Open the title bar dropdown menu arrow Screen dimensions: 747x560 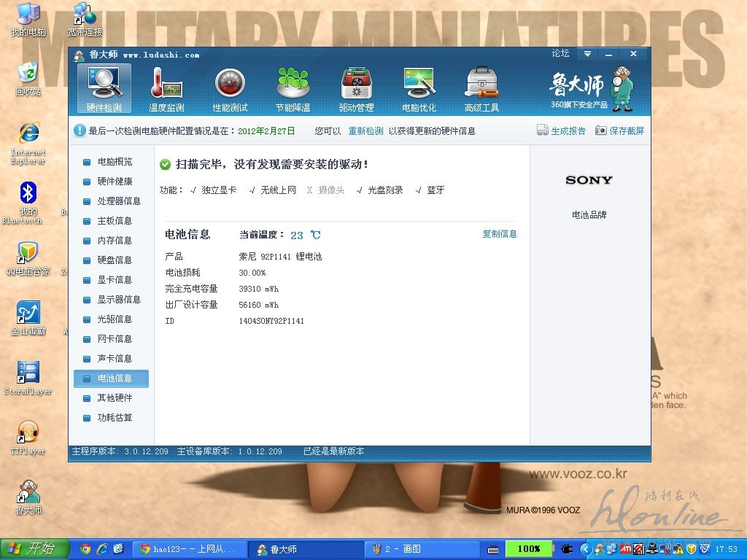pos(587,54)
